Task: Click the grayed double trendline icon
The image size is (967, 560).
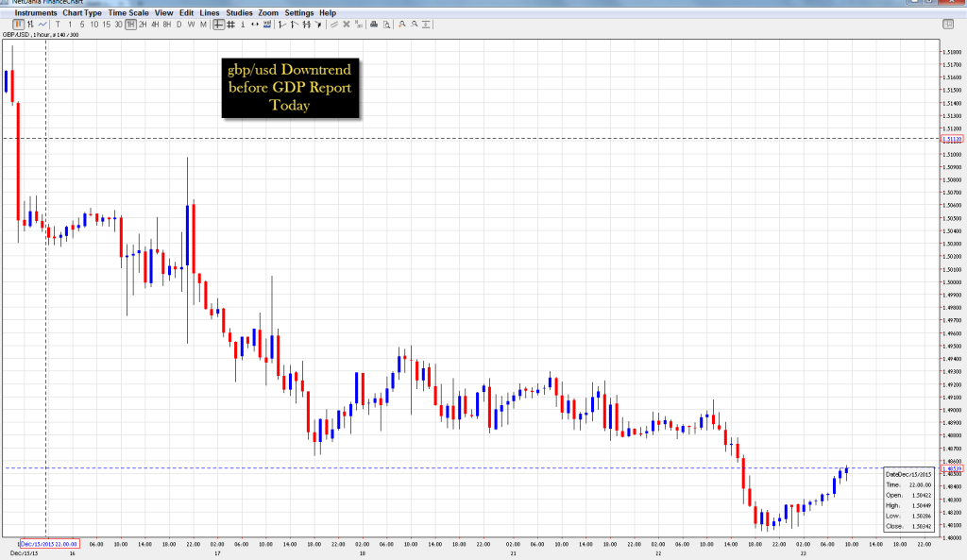Action: coord(333,25)
